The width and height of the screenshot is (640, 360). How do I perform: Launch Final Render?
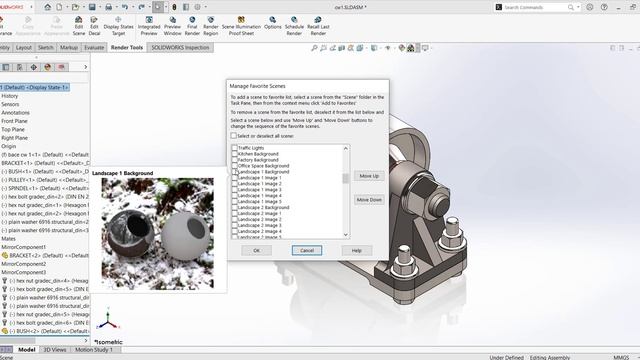click(x=192, y=26)
